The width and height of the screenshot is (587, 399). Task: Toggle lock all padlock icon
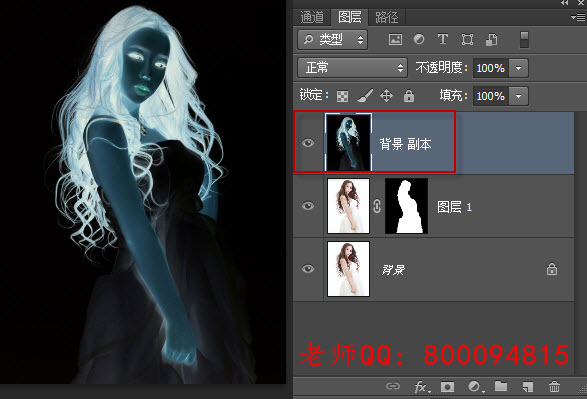[x=409, y=96]
